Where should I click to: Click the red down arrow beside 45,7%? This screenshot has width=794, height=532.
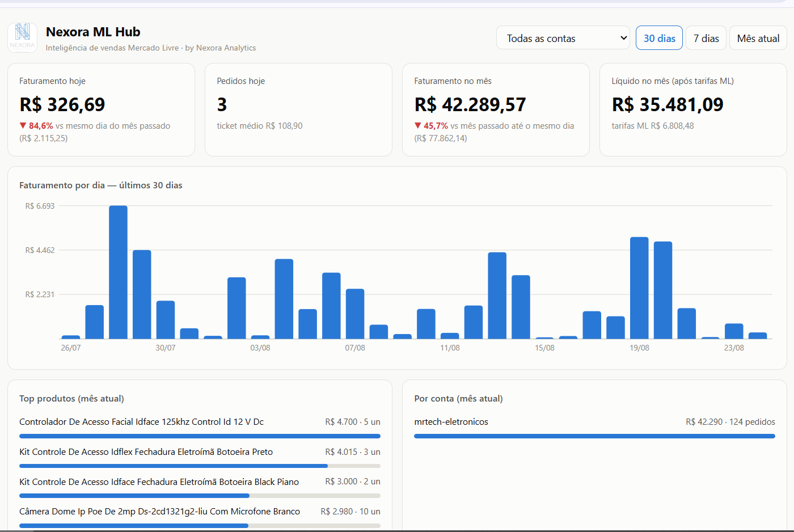click(x=417, y=126)
